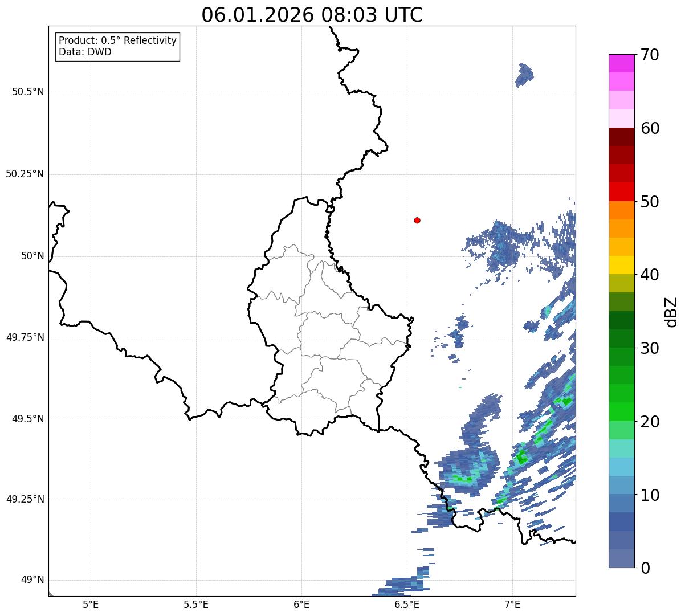Click the 49.75°N latitude label
Image resolution: width=685 pixels, height=616 pixels.
coord(25,337)
